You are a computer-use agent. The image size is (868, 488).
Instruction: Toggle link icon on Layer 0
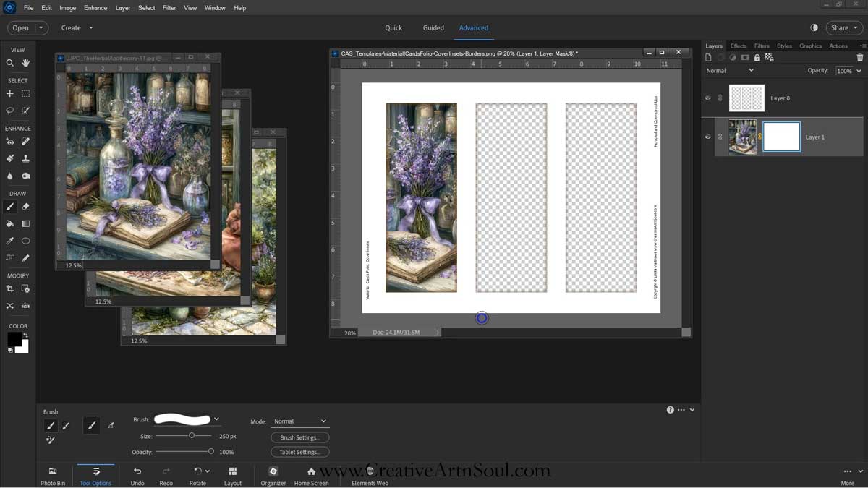pos(720,98)
